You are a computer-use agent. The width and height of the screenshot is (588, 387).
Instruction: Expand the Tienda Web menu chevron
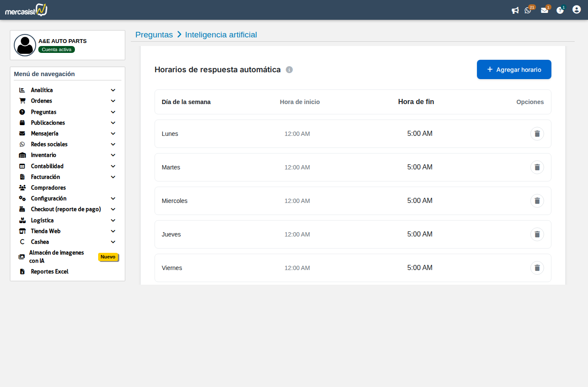pos(113,231)
